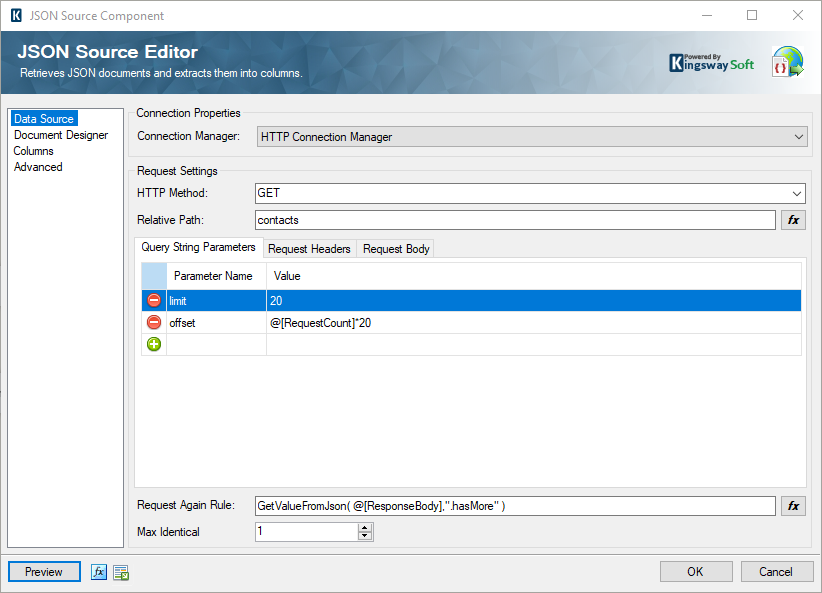Switch to the Request Body tab

pyautogui.click(x=397, y=247)
